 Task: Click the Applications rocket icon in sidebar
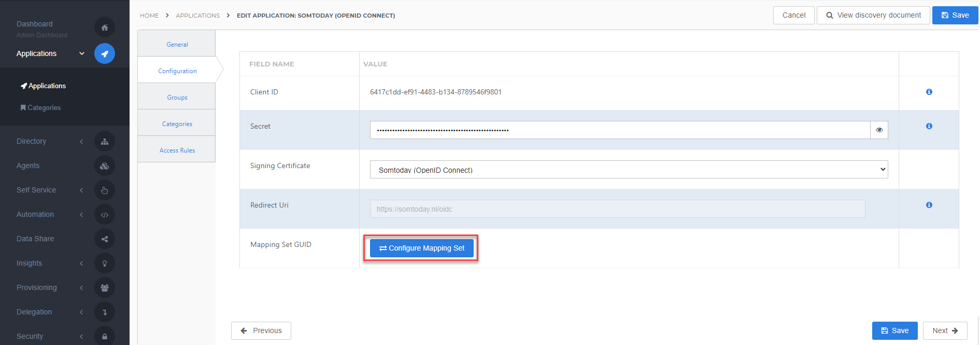coord(105,53)
